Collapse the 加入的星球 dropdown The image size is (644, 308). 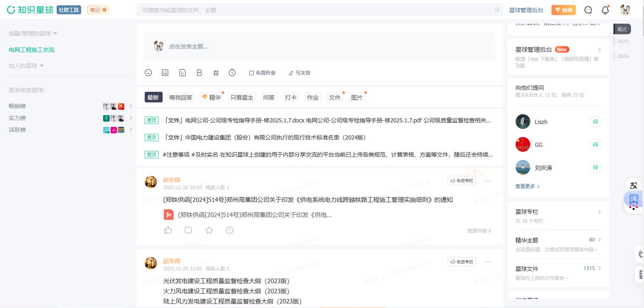pos(26,66)
